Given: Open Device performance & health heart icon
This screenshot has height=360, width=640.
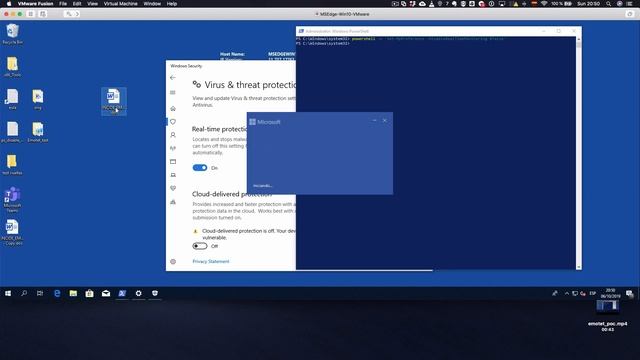Looking at the screenshot, I should coord(173,188).
